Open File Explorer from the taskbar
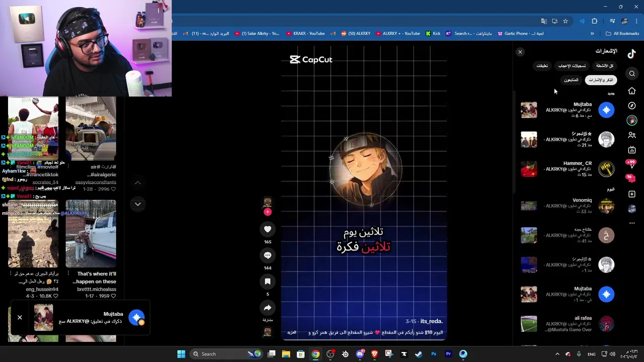 (x=286, y=354)
